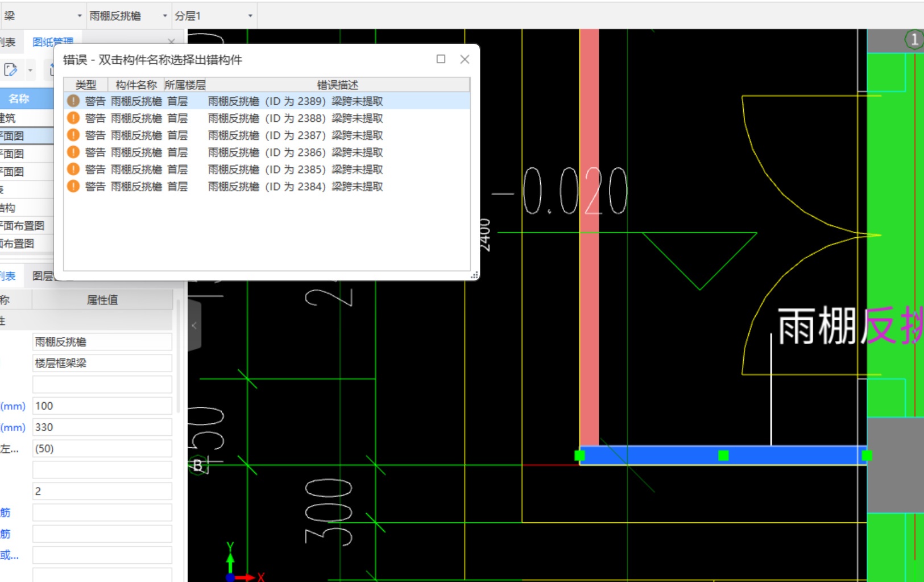Click warning icon for ID 2388 row

pos(73,118)
